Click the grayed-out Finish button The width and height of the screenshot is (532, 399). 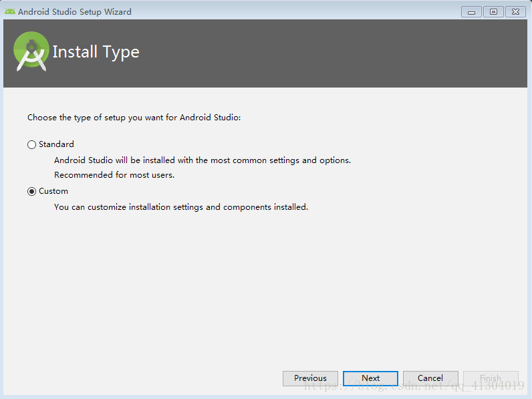tap(491, 378)
